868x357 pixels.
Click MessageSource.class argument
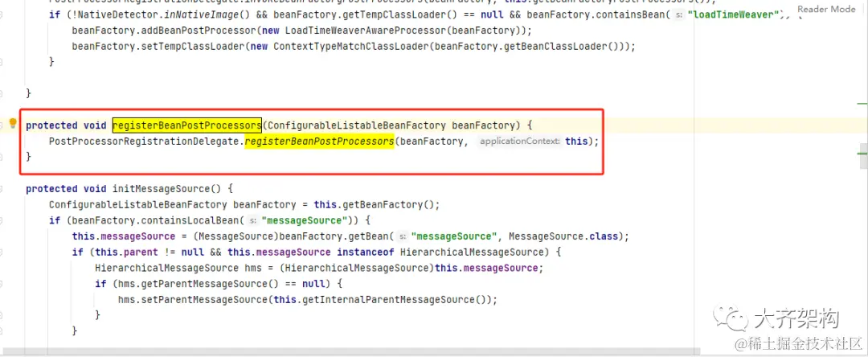pos(563,236)
